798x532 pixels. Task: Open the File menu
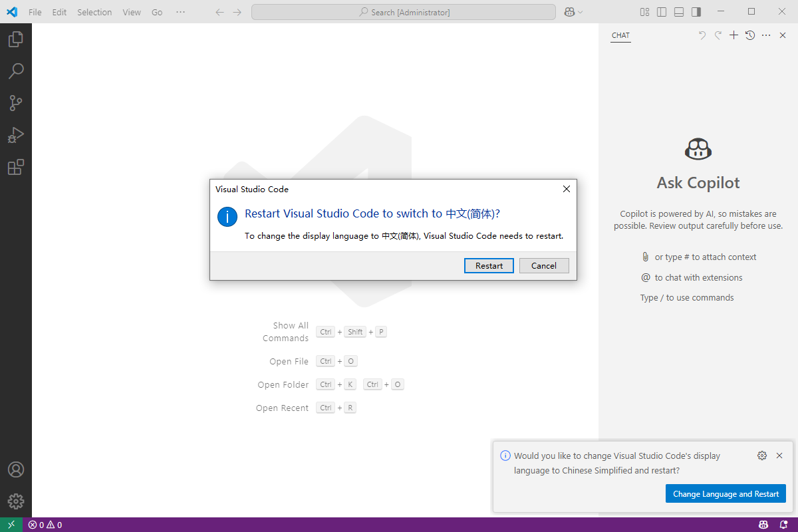click(x=35, y=12)
